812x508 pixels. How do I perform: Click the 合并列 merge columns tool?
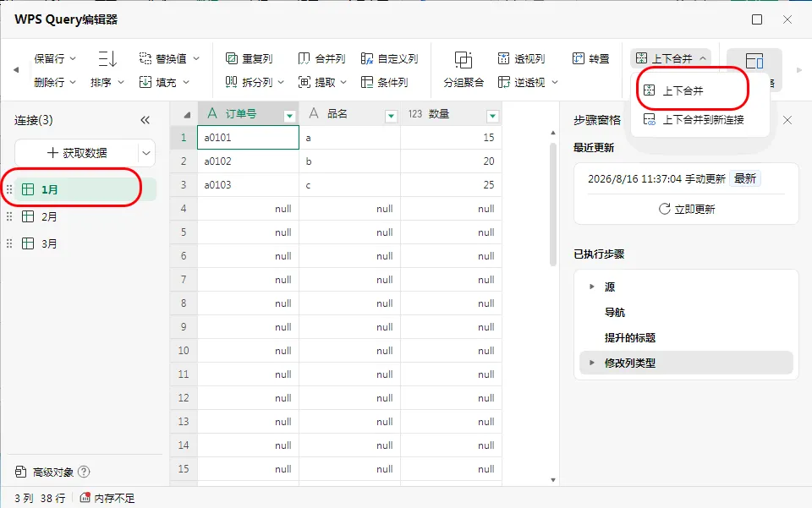321,58
